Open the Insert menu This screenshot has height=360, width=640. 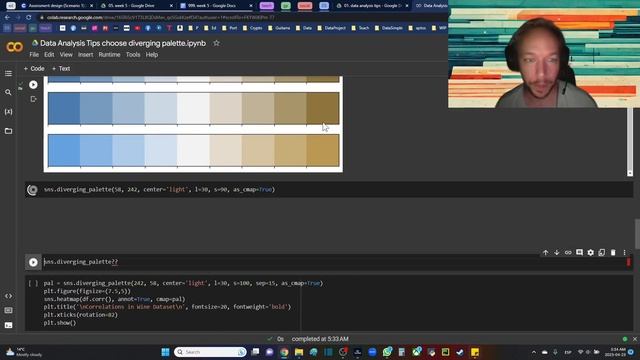coord(86,55)
